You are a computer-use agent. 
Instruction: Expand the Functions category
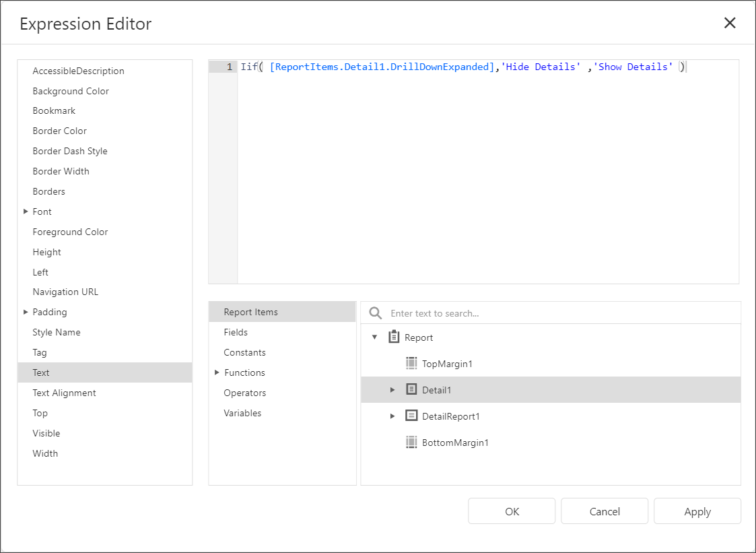click(216, 372)
